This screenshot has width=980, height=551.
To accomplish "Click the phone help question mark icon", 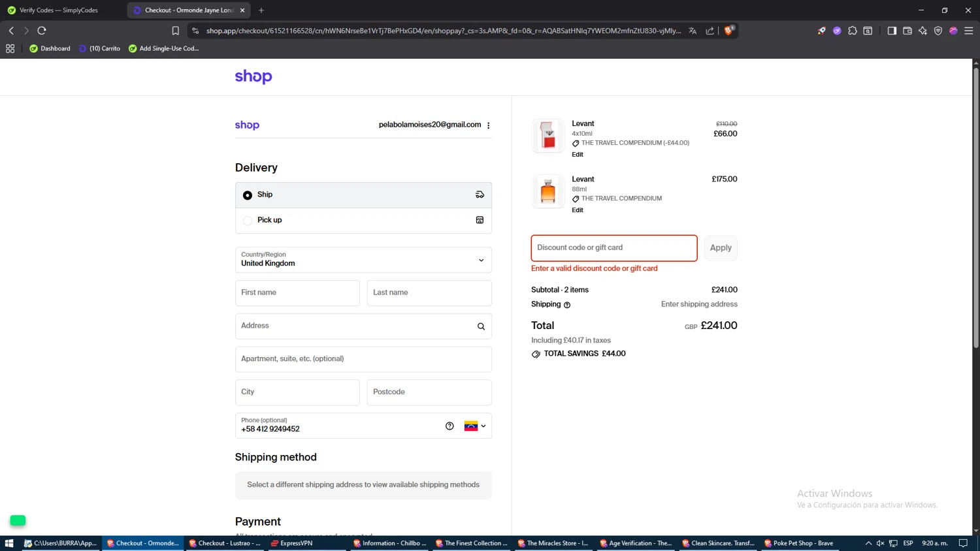I will (x=449, y=426).
